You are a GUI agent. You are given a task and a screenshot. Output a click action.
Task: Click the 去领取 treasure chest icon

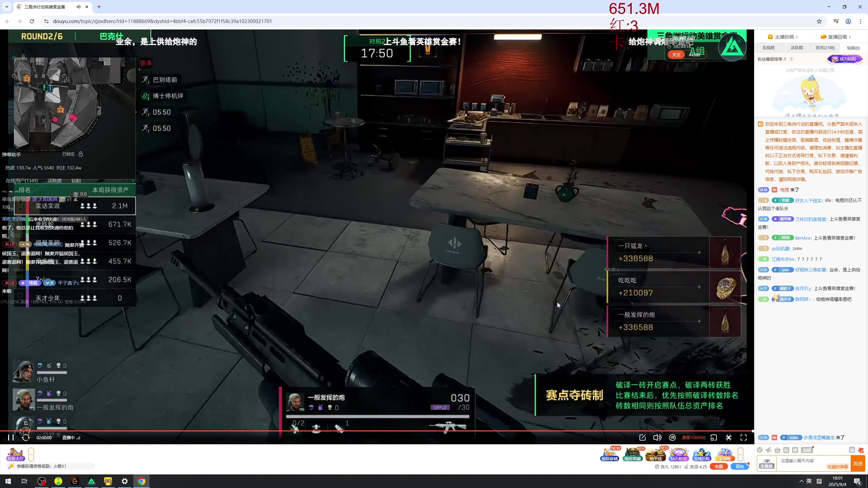725,454
